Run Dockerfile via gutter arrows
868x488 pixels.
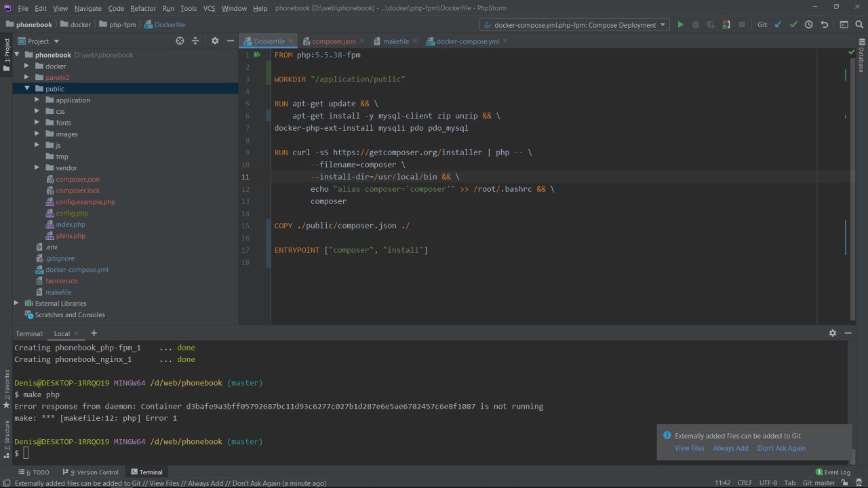coord(257,55)
